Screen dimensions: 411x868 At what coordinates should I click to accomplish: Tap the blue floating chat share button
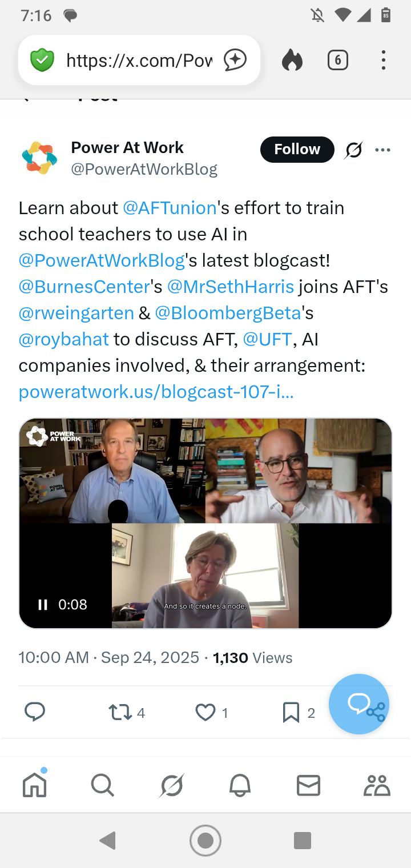click(x=359, y=704)
